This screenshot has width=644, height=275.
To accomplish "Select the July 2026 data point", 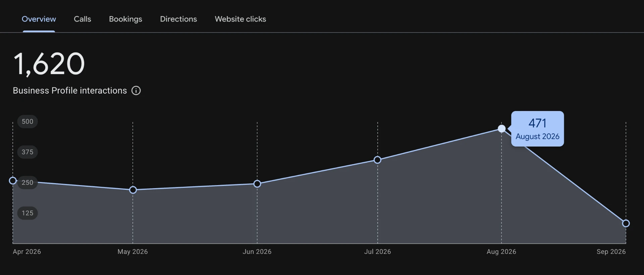I will click(x=377, y=160).
